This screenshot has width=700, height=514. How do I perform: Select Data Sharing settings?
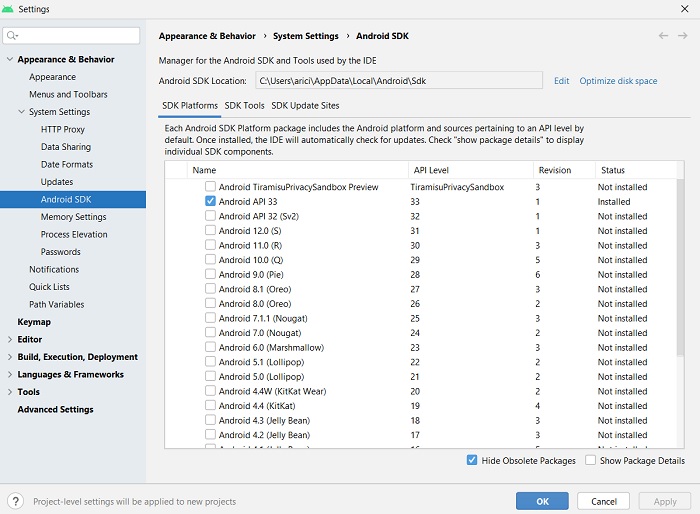(66, 147)
